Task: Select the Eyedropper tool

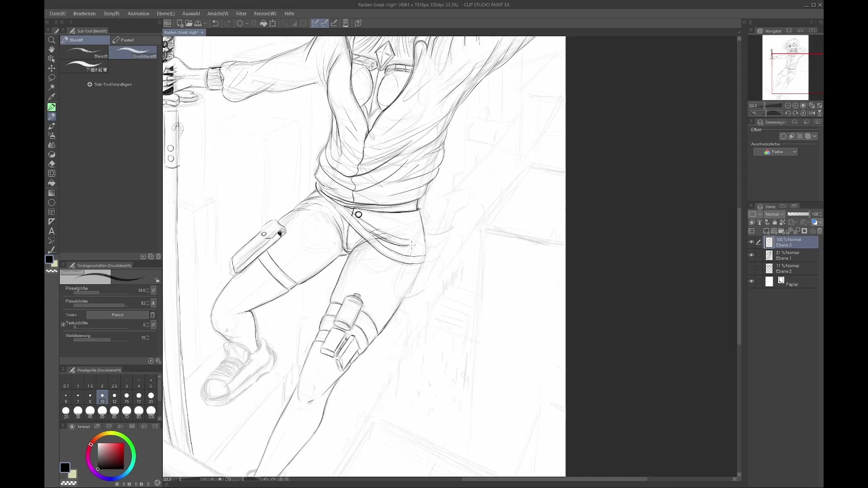Action: [x=52, y=97]
